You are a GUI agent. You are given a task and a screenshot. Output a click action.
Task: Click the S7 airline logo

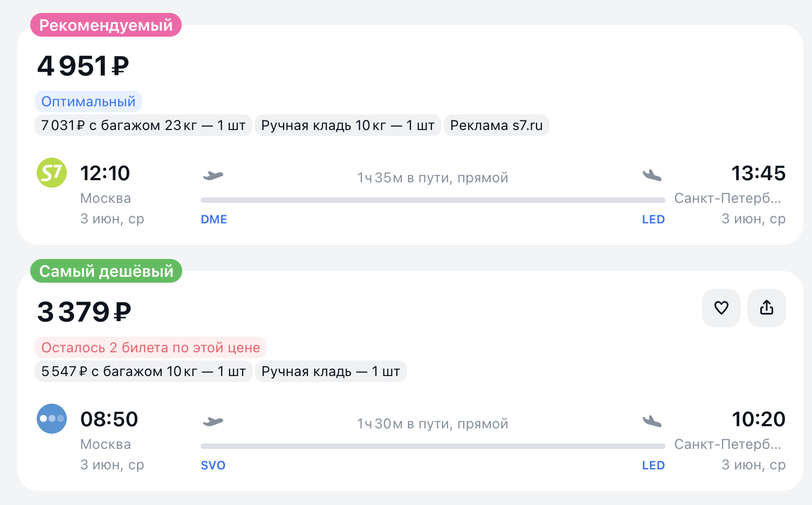(x=52, y=173)
